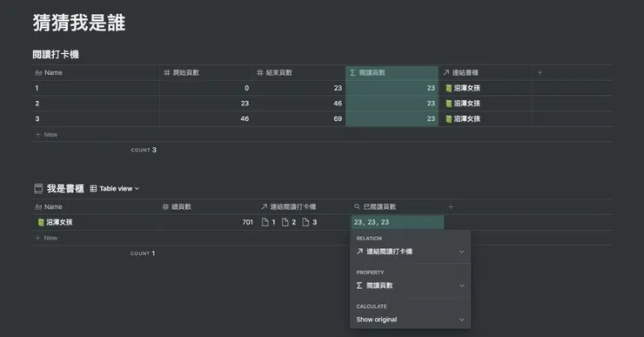Select 開始頁數 cell with value 23
Screen dimensions: 644x337
pos(205,104)
